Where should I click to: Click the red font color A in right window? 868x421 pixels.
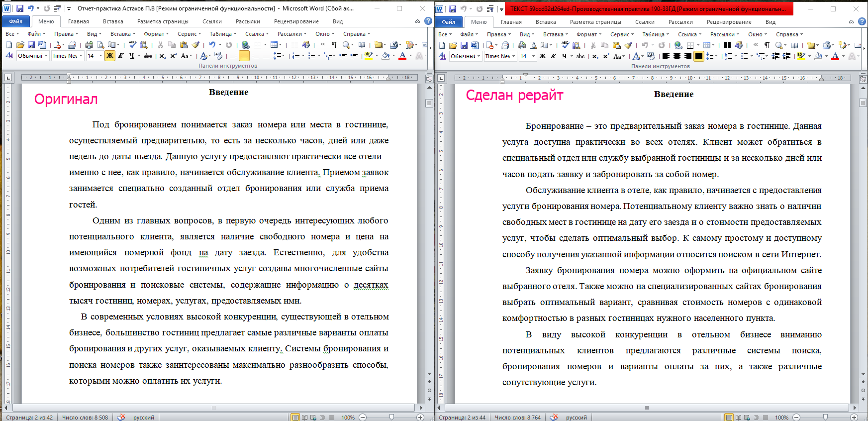coord(835,56)
